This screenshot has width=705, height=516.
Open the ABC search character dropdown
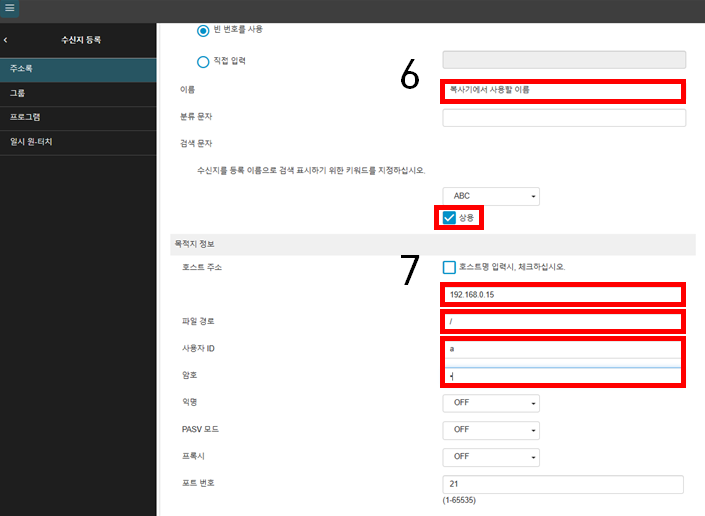[491, 196]
